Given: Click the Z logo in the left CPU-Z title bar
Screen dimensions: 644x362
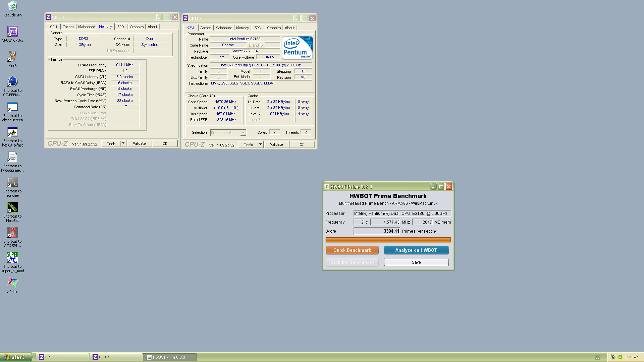Looking at the screenshot, I should pos(48,17).
